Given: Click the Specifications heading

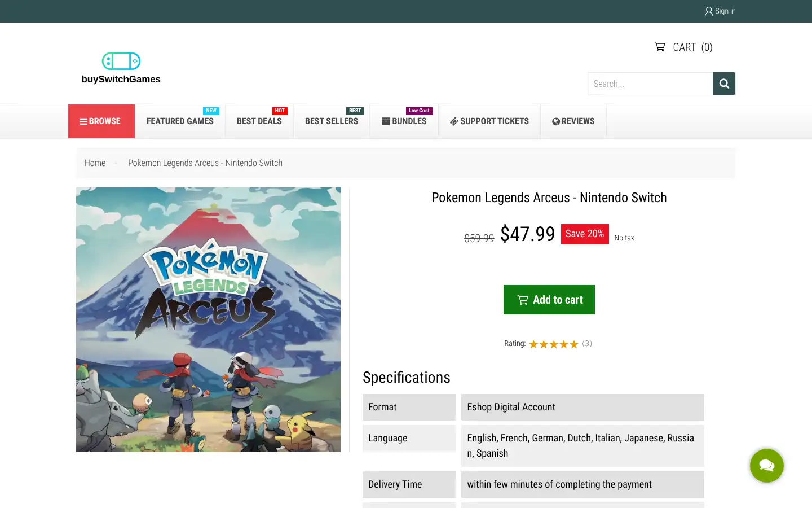Looking at the screenshot, I should point(407,377).
